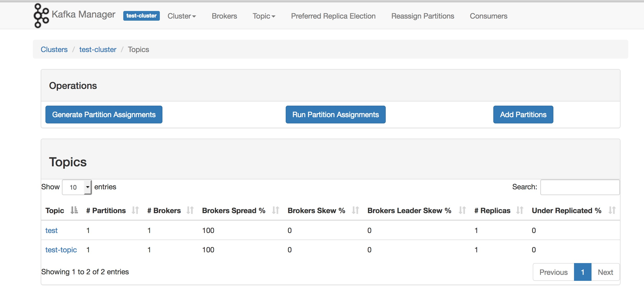Click 'Showing 1 to 2 of 2 entries' text

click(x=85, y=272)
